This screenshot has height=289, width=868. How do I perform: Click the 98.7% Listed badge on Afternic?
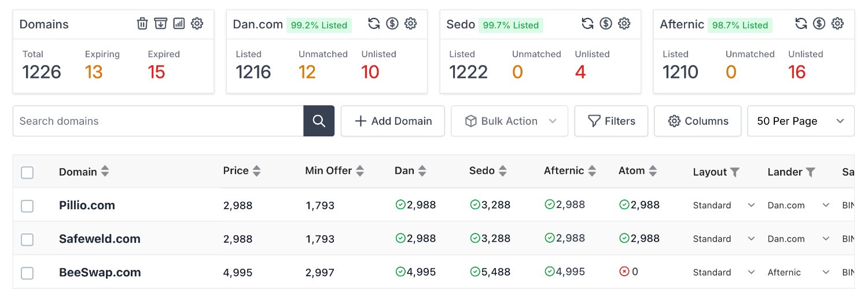pos(740,25)
